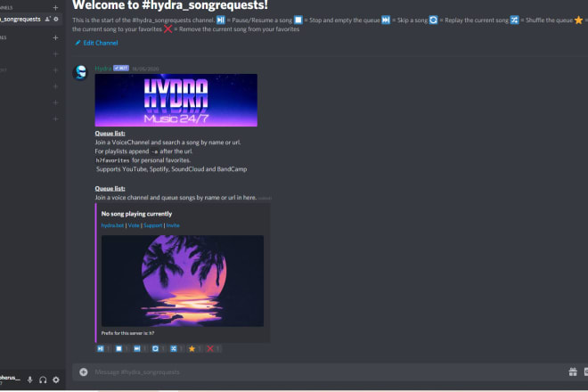Image resolution: width=588 pixels, height=392 pixels.
Task: Select the hydra_songrequests channel in the sidebar
Action: coord(31,19)
